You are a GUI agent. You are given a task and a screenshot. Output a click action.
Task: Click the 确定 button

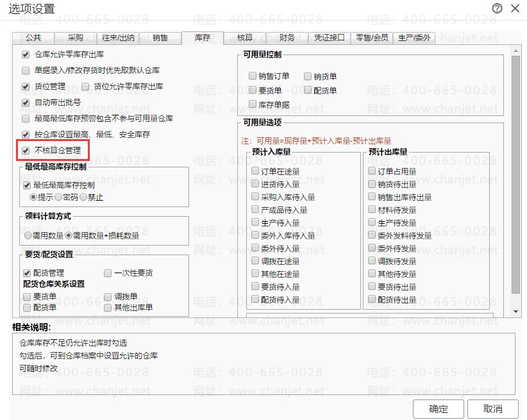tap(439, 409)
